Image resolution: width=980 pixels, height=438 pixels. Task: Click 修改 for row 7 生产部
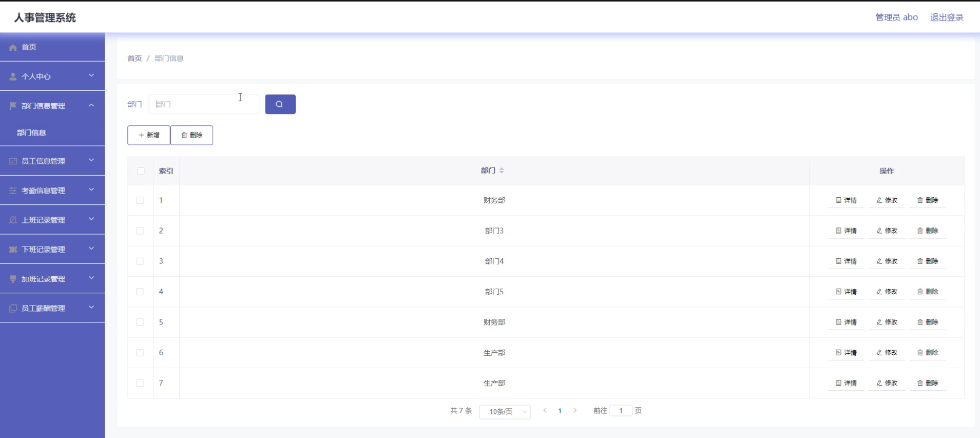pos(887,383)
